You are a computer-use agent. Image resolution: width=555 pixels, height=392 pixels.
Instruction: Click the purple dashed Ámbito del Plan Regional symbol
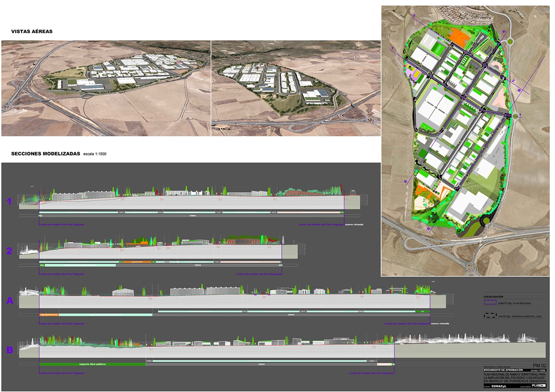490,303
